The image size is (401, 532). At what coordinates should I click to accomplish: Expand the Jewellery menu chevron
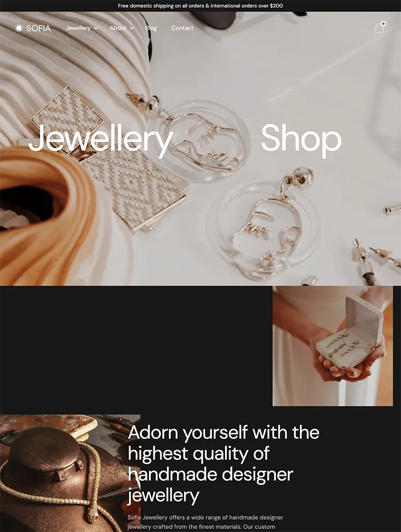coord(96,28)
